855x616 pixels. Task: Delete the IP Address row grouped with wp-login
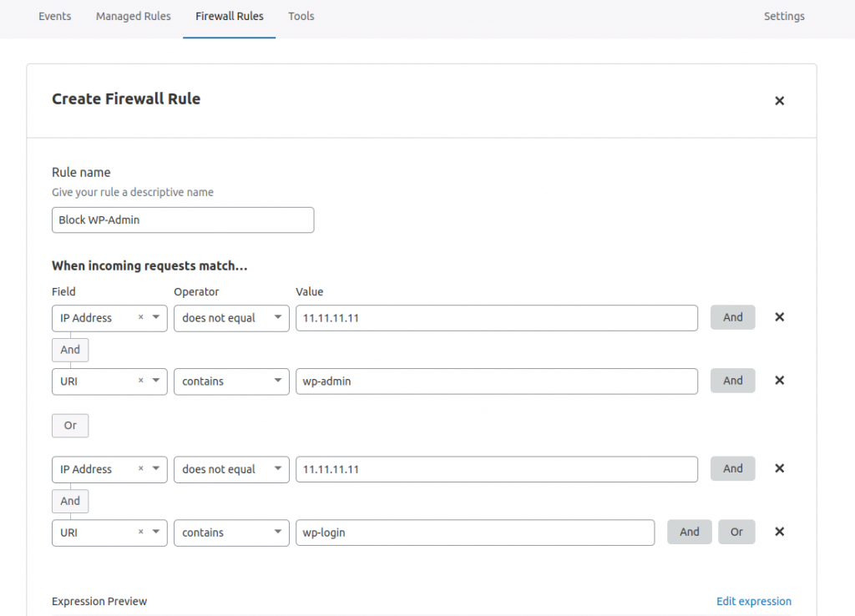(x=779, y=468)
